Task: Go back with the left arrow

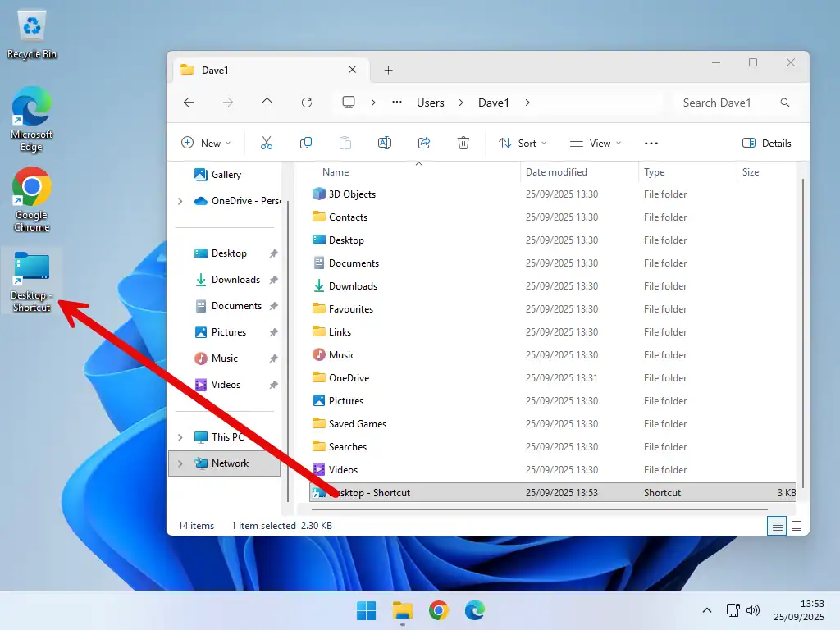Action: (189, 103)
